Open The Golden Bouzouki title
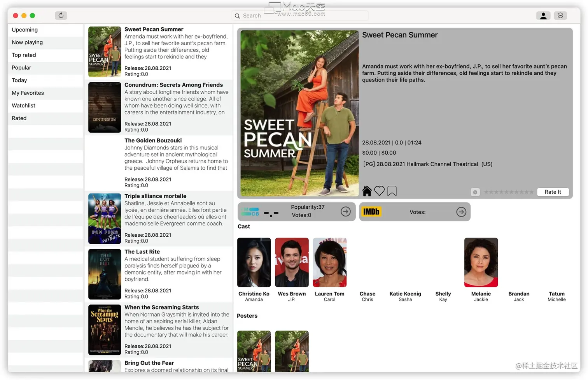Image resolution: width=588 pixels, height=380 pixels. click(x=153, y=141)
